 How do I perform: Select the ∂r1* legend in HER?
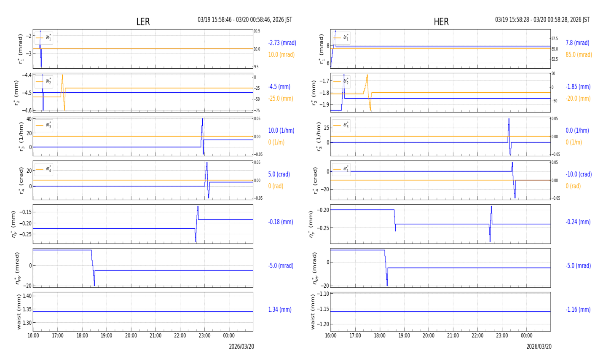coord(341,38)
